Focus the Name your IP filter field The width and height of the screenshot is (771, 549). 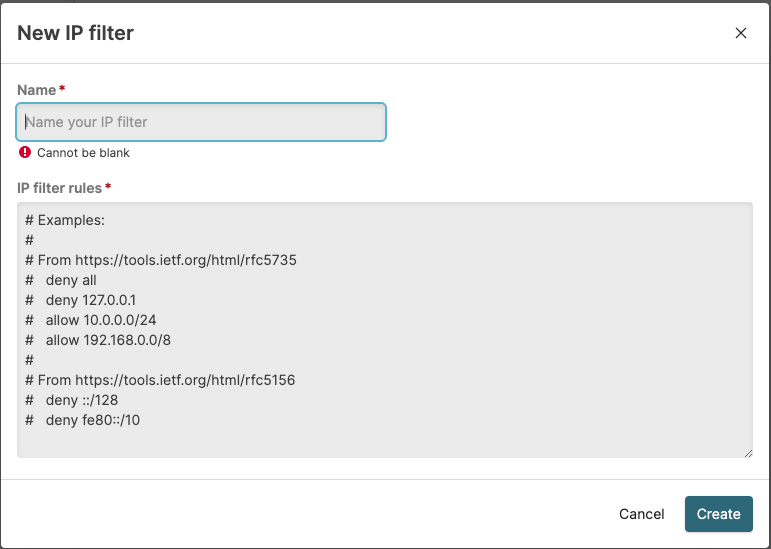click(x=201, y=122)
